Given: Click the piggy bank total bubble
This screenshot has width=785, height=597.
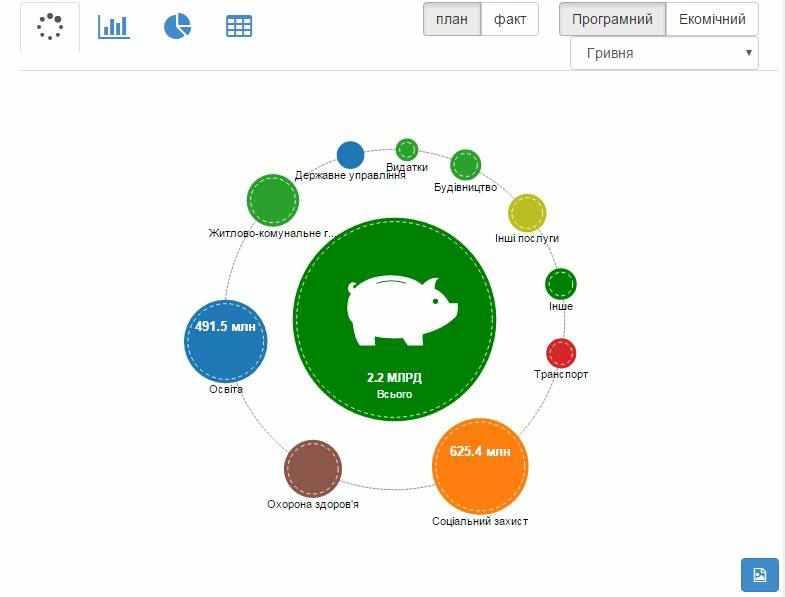Looking at the screenshot, I should [394, 321].
